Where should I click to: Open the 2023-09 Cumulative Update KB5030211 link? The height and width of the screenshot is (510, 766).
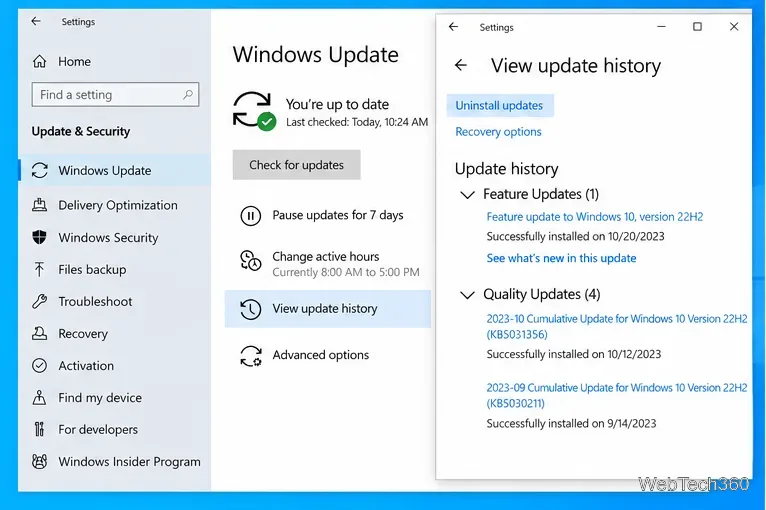[x=617, y=395]
